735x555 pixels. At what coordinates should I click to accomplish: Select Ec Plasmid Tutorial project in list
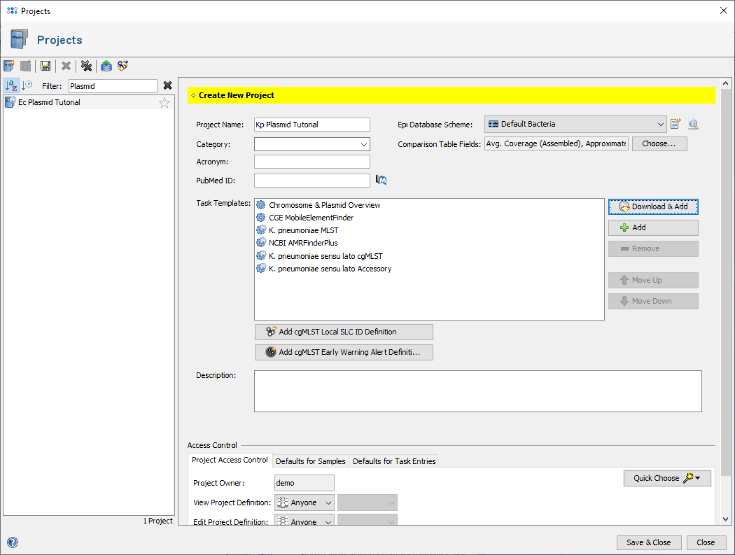pyautogui.click(x=89, y=102)
